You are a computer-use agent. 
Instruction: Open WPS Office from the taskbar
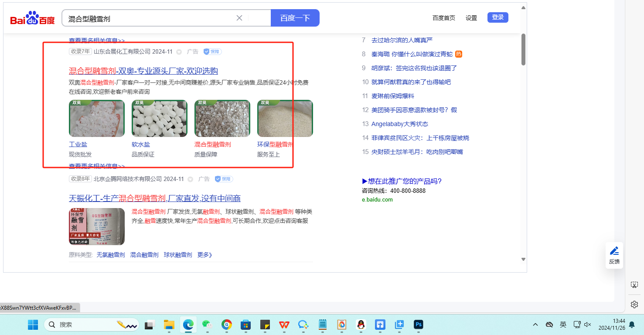click(x=284, y=325)
